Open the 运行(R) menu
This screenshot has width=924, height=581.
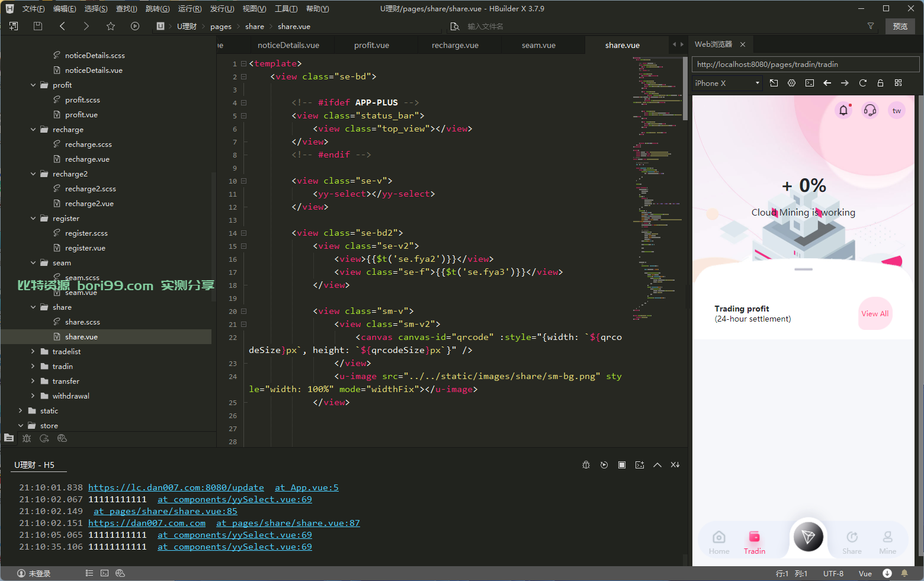[x=190, y=9]
